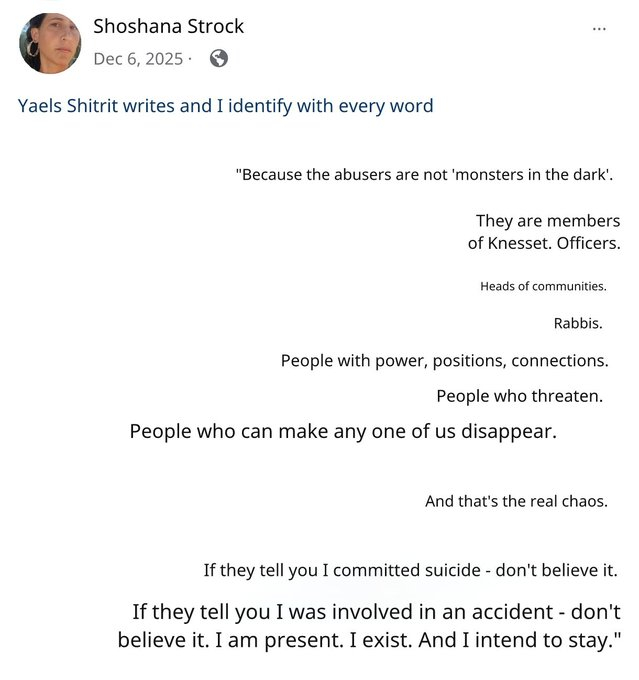Open the three-dot post options menu
Image resolution: width=639 pixels, height=680 pixels.
point(599,28)
